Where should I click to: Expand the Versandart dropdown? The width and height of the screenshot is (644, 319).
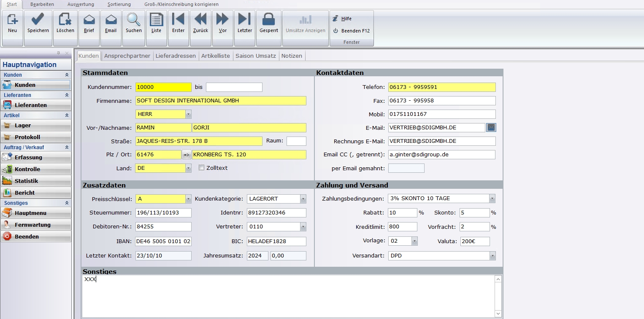[492, 256]
